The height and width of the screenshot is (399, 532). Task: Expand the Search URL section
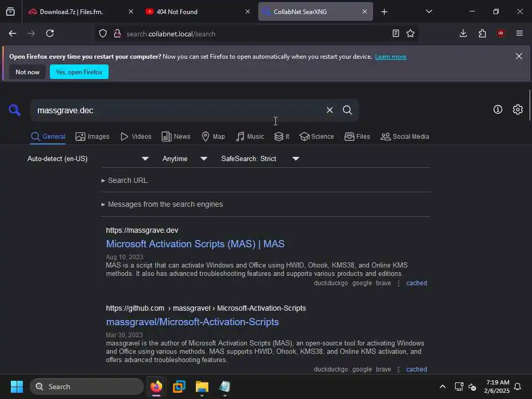point(125,180)
